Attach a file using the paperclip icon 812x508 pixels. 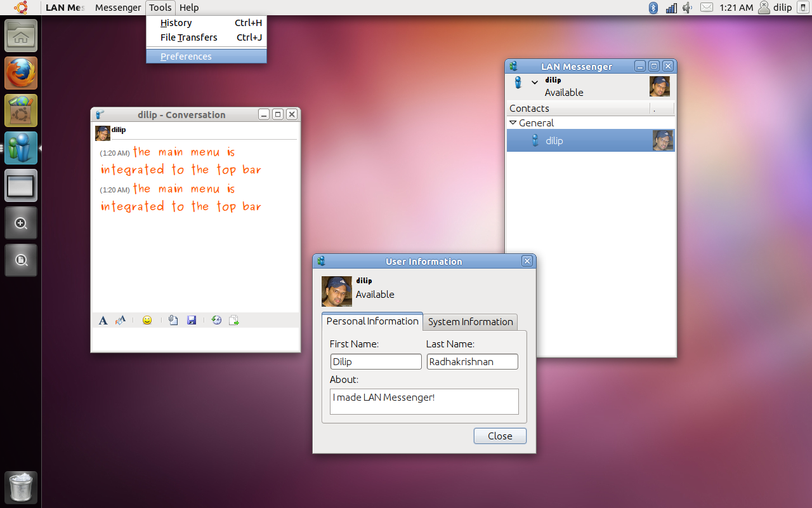(173, 321)
